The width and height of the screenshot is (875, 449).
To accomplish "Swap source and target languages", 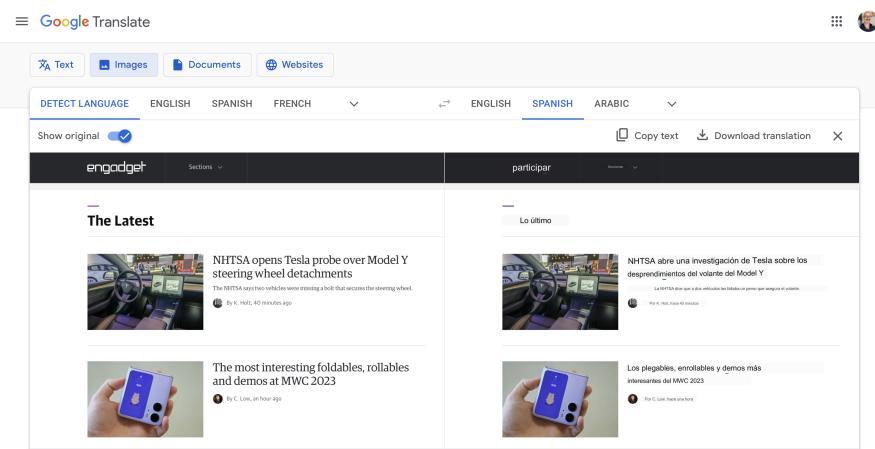I will pos(444,104).
